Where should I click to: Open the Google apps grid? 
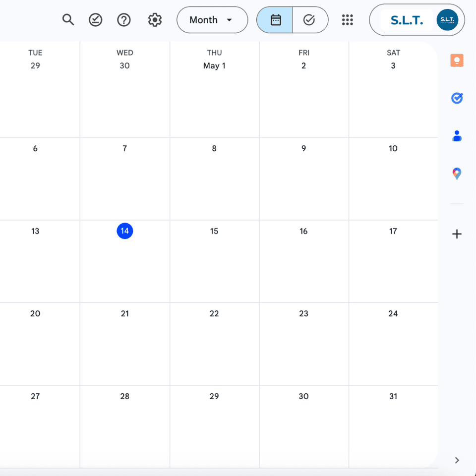(x=347, y=20)
